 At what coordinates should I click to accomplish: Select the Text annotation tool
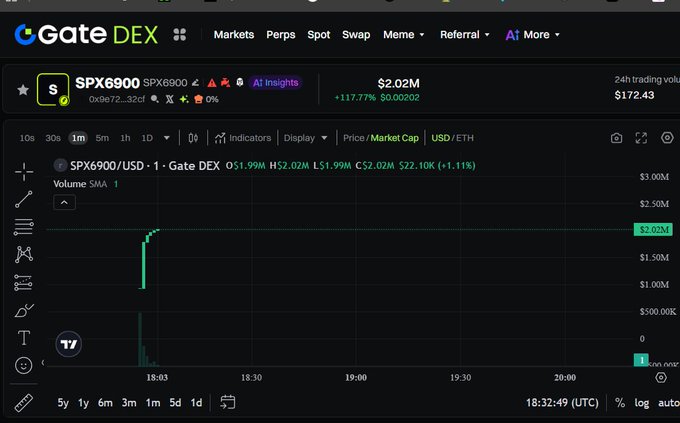(24, 338)
